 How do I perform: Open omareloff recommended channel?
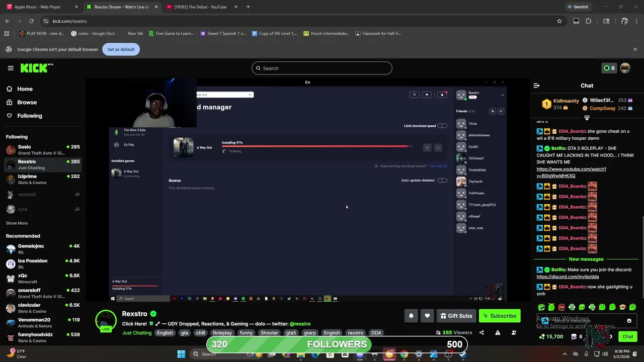pos(43,293)
